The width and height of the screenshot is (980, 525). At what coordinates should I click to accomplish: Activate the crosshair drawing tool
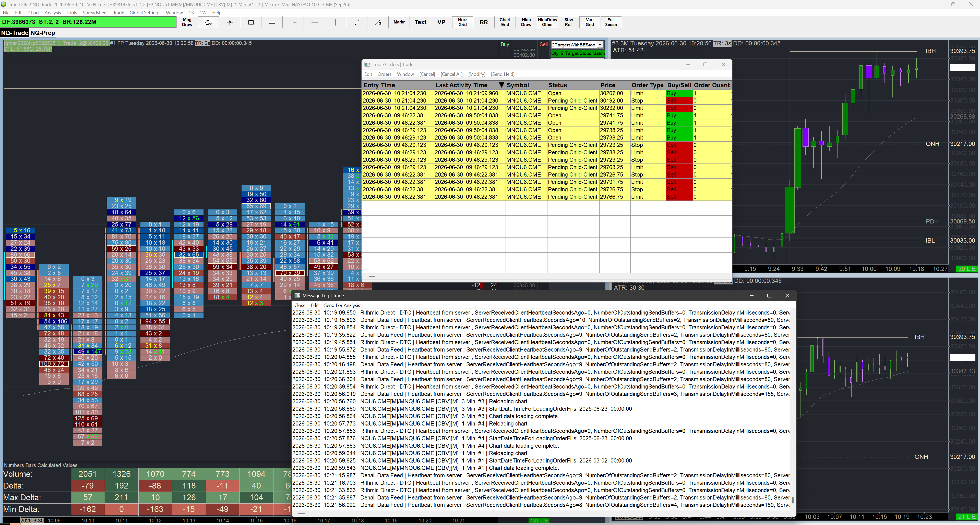(230, 22)
